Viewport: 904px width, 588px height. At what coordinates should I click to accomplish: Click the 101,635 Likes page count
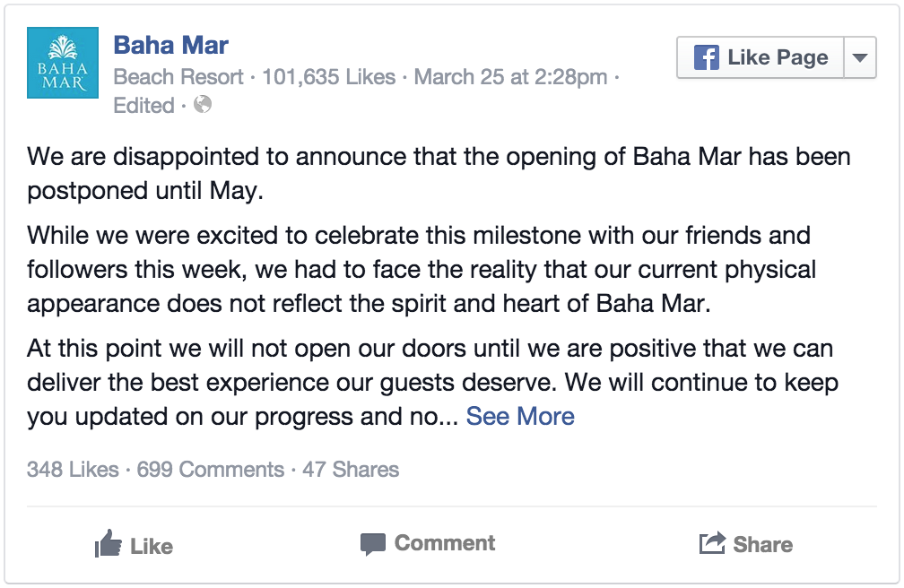[328, 77]
